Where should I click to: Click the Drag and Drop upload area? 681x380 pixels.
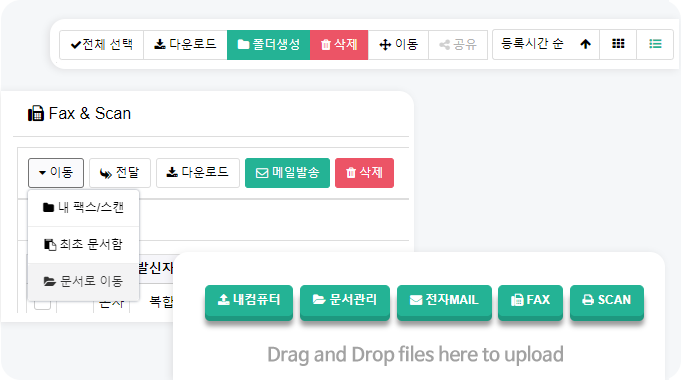(415, 355)
